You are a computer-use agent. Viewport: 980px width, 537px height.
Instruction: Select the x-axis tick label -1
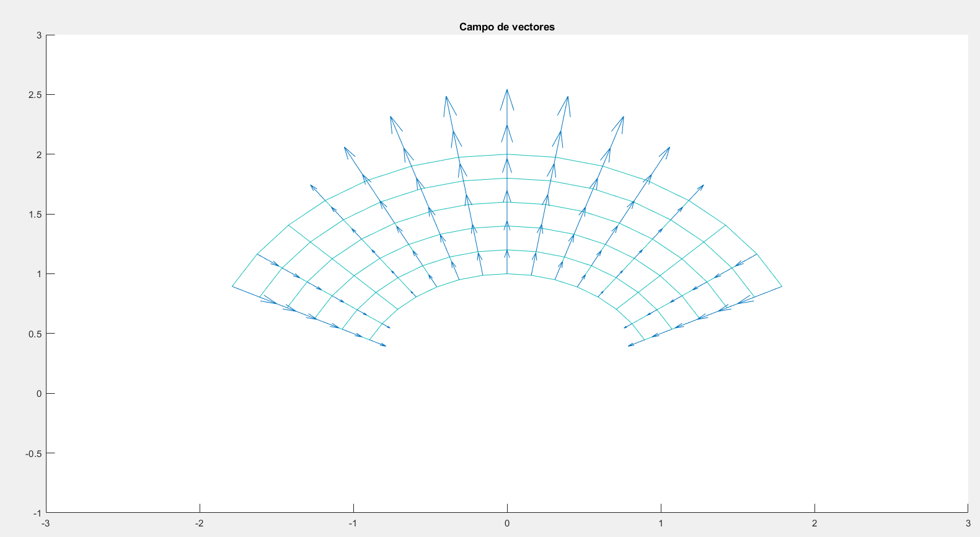tap(353, 523)
